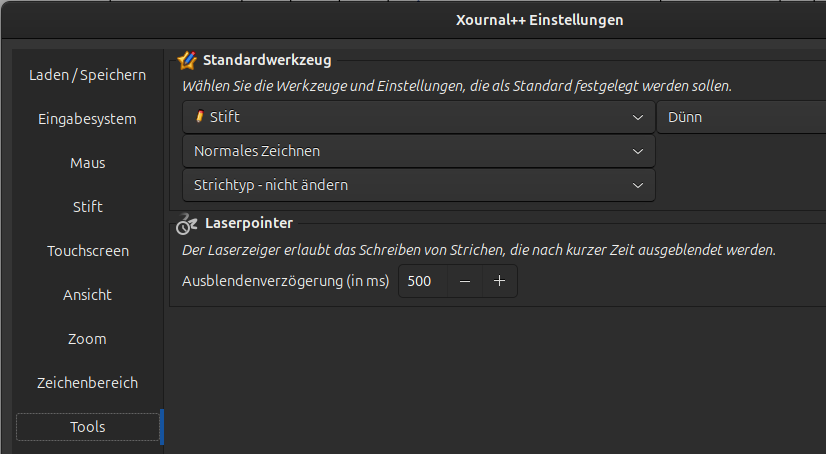Switch to the Laden / Speichern tab
826x454 pixels.
[x=87, y=75]
